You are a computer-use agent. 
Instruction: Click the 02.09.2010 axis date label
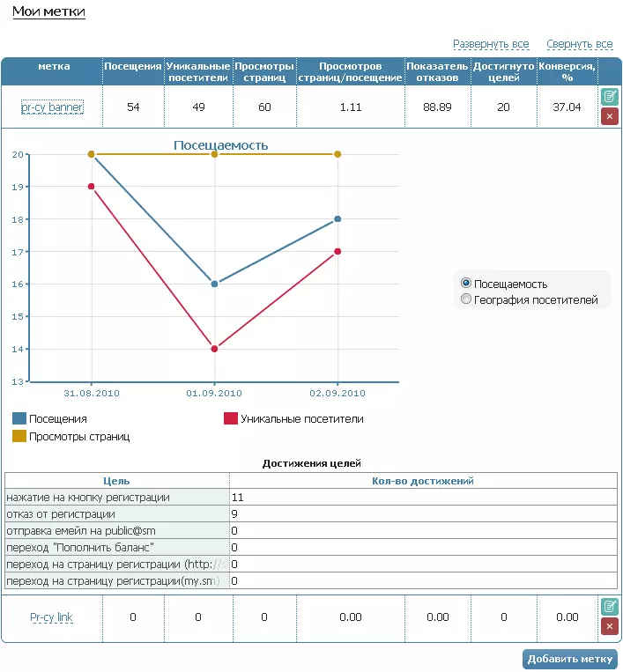point(337,393)
